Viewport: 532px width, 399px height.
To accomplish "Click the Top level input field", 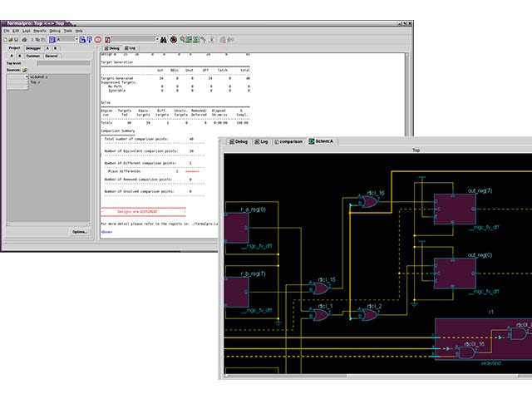I will point(63,63).
